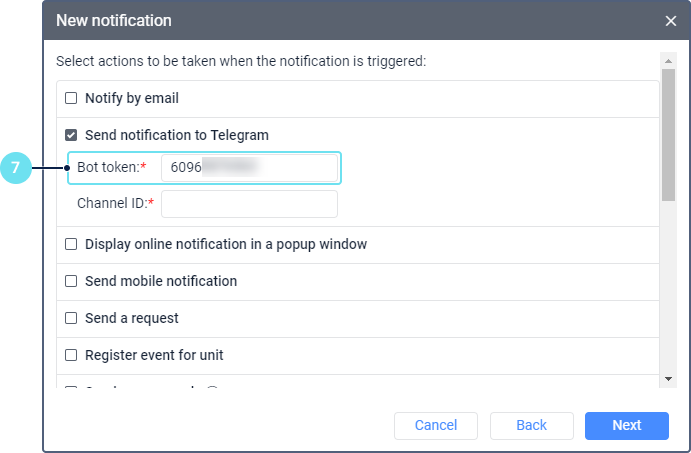691x453 pixels.
Task: Click the numbered 7 callout marker
Action: (x=16, y=168)
